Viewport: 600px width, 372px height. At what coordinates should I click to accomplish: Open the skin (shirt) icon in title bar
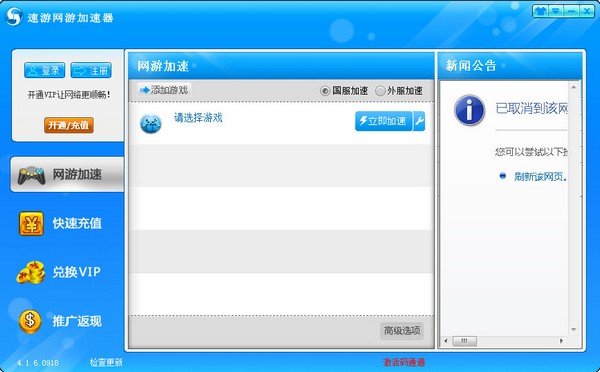[x=540, y=11]
